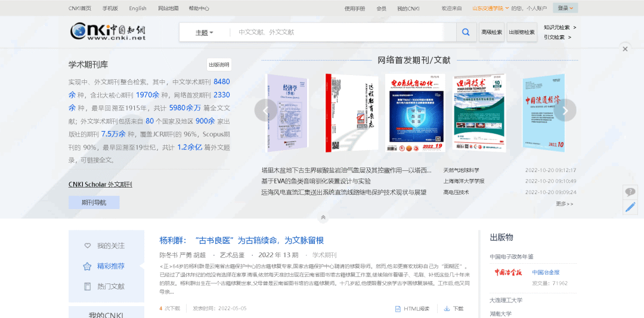Click the HTML阅读 document icon

click(398, 308)
